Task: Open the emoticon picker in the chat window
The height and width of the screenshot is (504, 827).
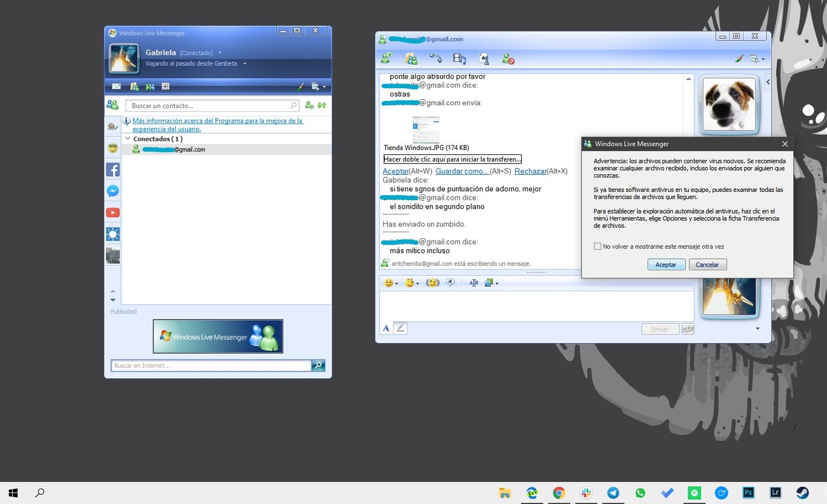Action: point(388,283)
